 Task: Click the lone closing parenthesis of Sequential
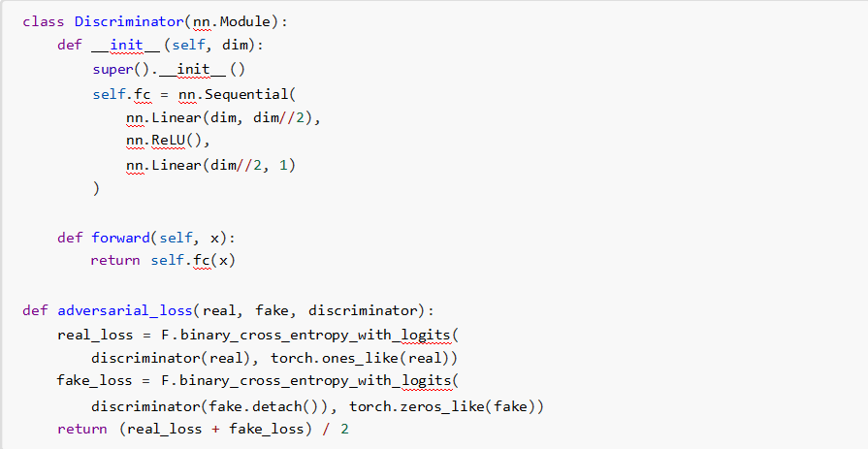click(x=96, y=189)
